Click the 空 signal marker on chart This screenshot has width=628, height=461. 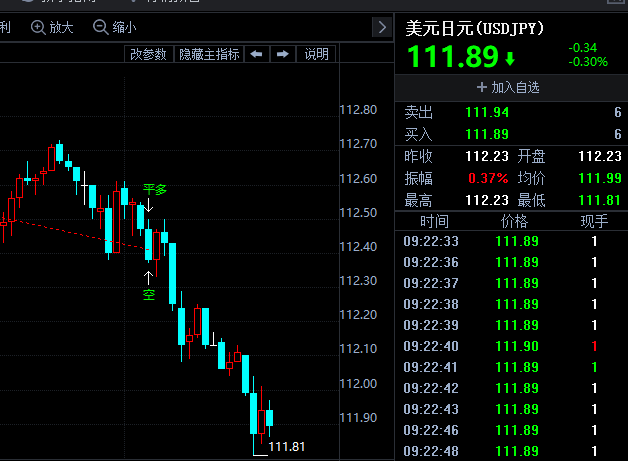(x=149, y=295)
